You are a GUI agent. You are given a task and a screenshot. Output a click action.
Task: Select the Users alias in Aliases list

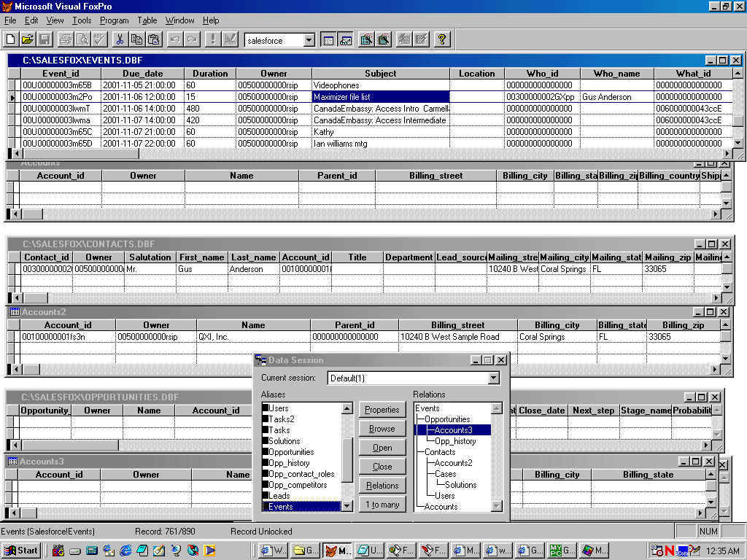tap(301, 408)
